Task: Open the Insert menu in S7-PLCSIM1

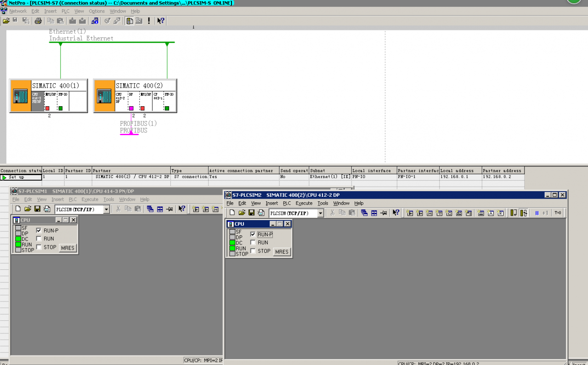Action: click(x=57, y=200)
